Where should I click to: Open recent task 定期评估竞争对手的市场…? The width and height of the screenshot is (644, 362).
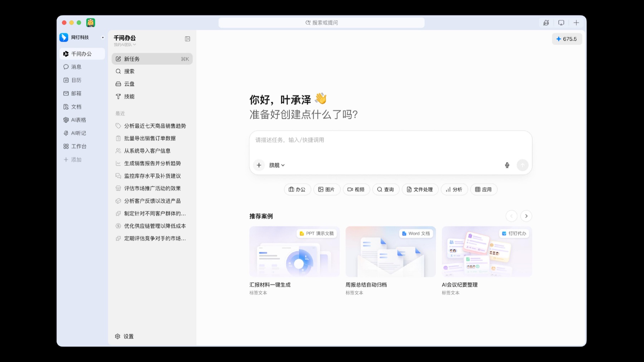tap(152, 239)
